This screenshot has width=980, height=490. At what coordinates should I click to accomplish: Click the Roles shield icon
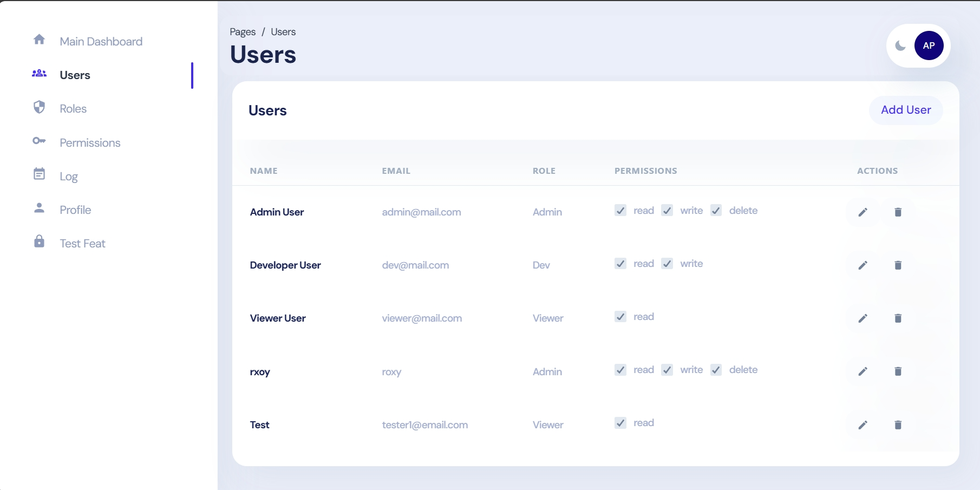tap(39, 107)
